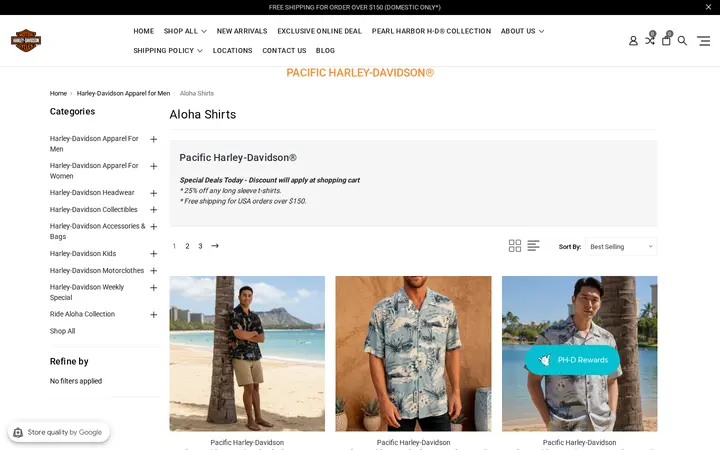Open Shop All sidebar link
The image size is (720, 450).
pyautogui.click(x=62, y=331)
